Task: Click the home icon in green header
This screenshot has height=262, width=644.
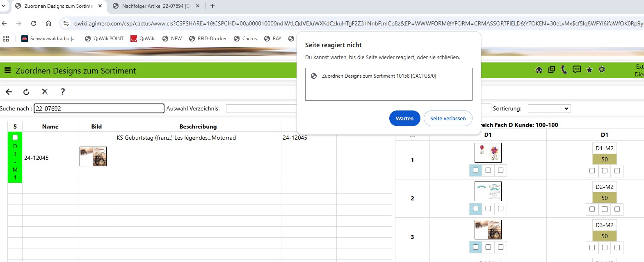Action: click(x=539, y=70)
